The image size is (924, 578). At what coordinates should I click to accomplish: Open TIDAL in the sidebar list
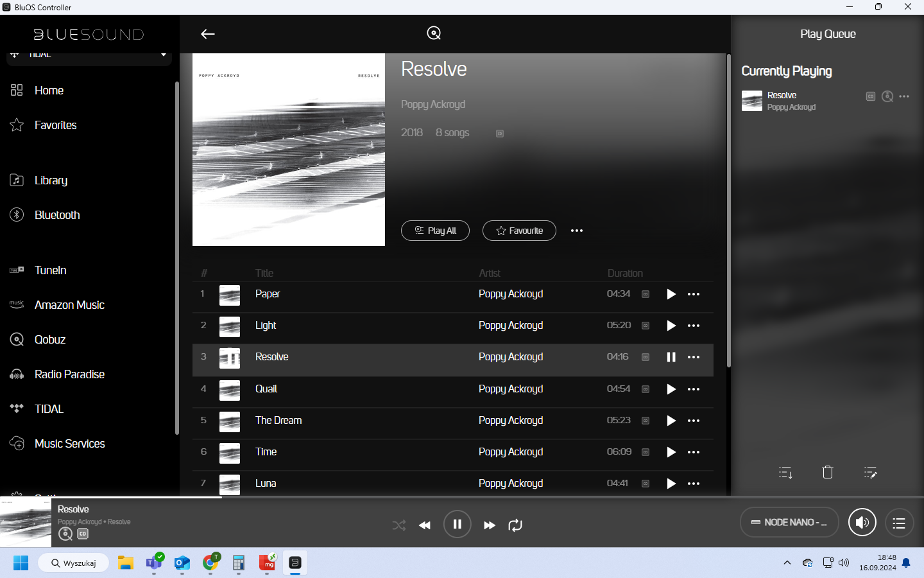point(49,409)
